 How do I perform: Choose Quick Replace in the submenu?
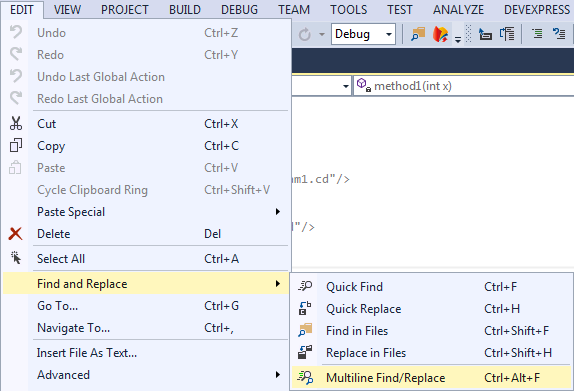(432, 309)
